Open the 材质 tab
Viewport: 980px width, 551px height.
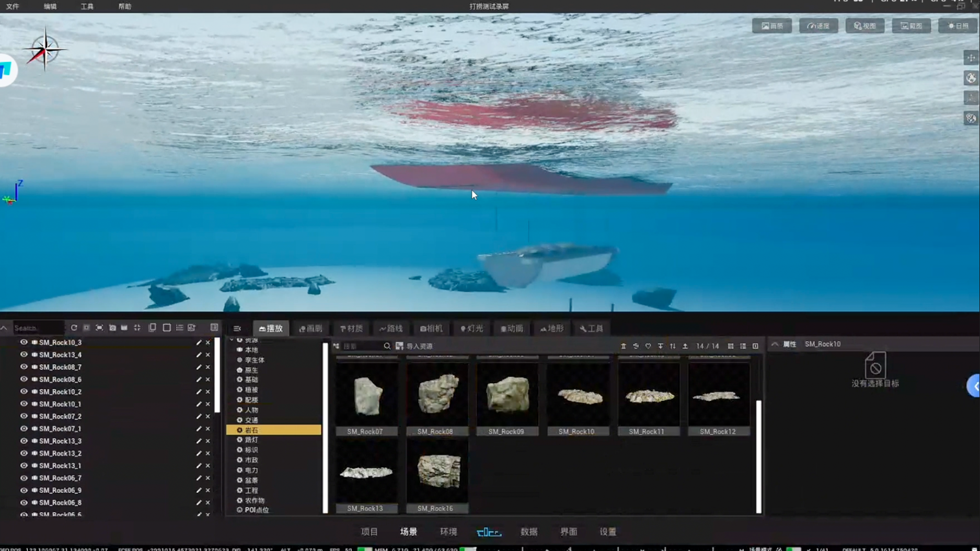point(351,328)
